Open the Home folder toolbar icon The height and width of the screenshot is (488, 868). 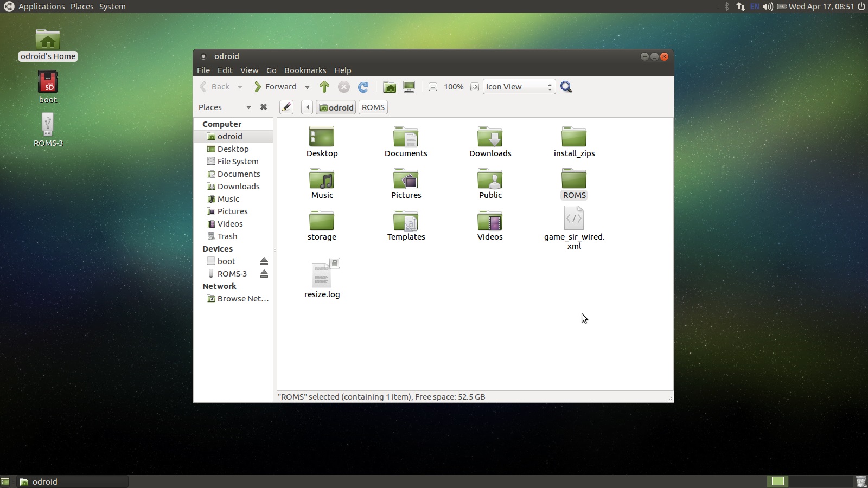point(390,87)
